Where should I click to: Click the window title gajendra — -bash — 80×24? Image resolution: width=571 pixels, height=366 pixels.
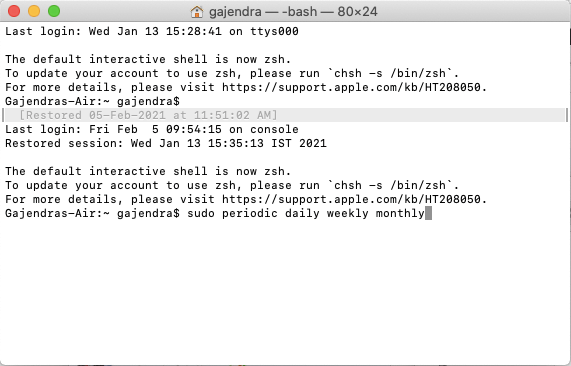pos(293,12)
